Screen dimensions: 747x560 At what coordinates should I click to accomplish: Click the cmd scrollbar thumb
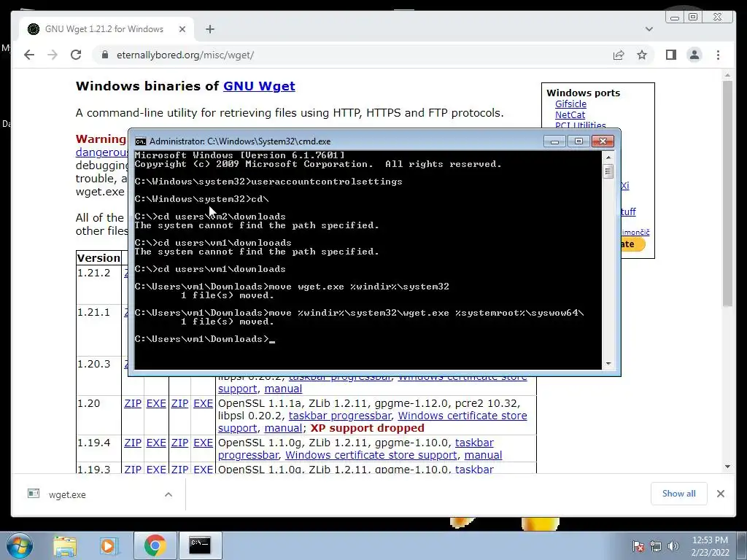(x=608, y=171)
